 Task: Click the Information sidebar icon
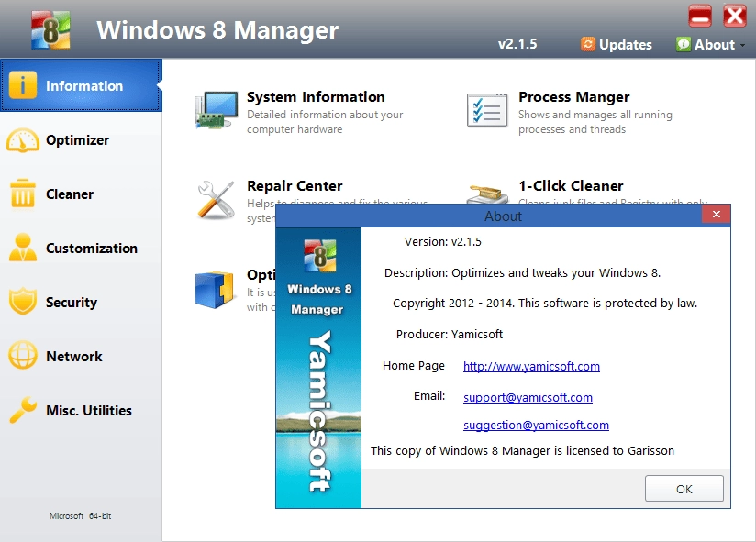(22, 84)
